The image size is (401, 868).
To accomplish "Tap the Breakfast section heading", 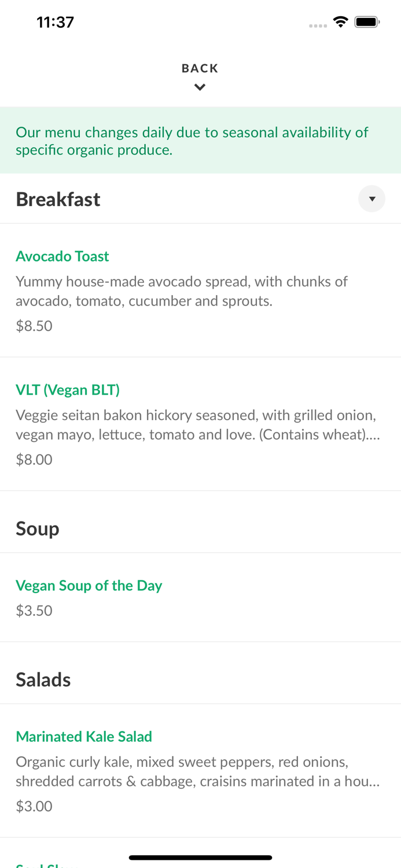I will (58, 199).
